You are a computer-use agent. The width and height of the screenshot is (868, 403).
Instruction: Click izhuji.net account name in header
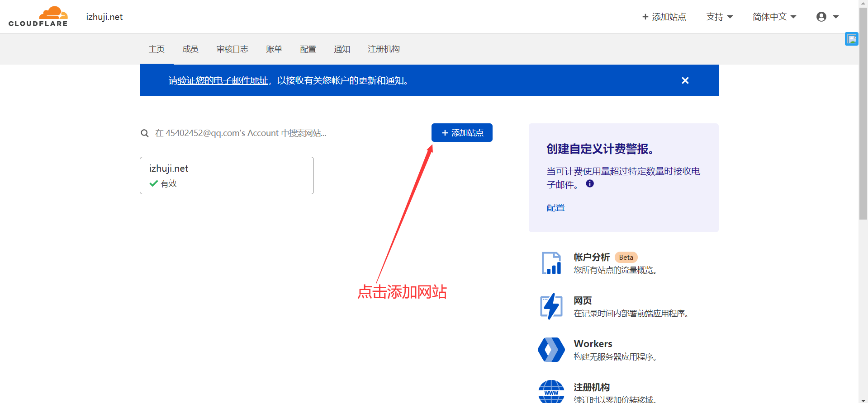click(104, 17)
